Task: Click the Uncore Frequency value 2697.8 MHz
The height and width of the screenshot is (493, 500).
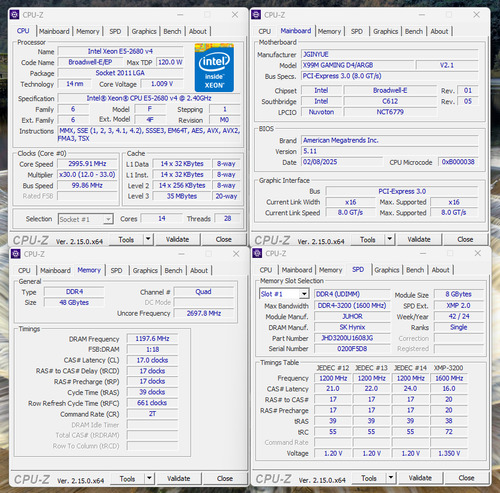Action: (204, 313)
